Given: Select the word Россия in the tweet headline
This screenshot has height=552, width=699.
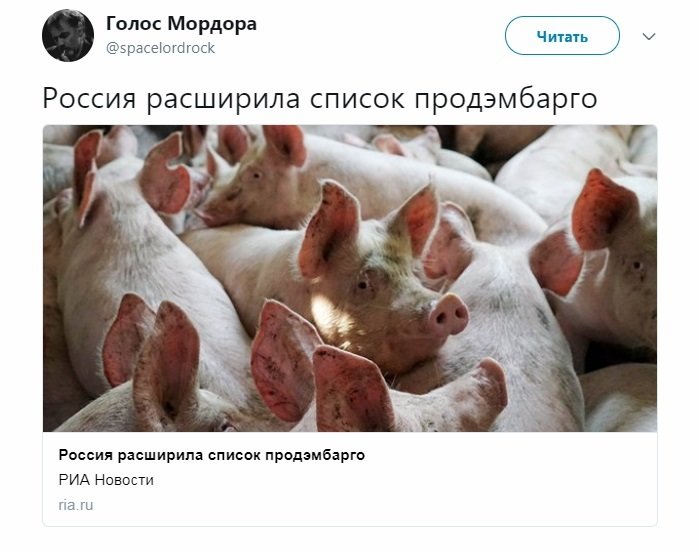Looking at the screenshot, I should (89, 99).
